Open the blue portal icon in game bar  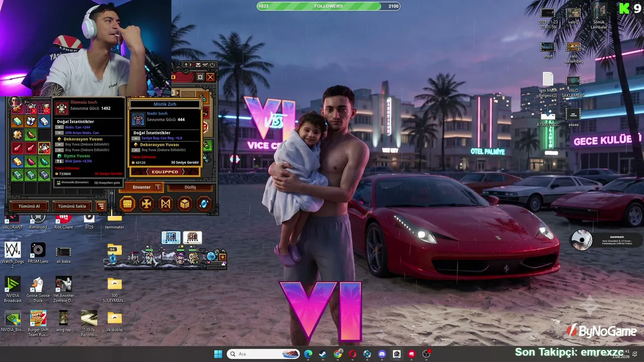(x=204, y=204)
